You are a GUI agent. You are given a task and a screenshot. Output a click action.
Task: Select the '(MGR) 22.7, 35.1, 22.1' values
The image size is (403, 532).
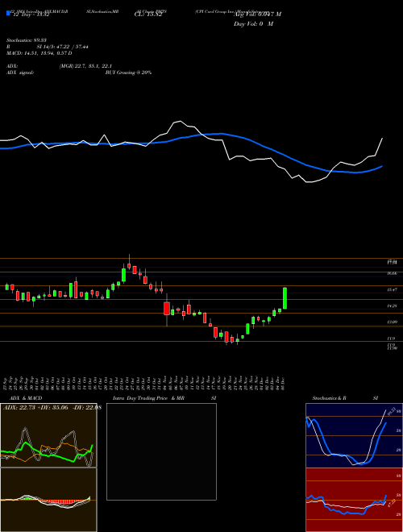tap(85, 66)
